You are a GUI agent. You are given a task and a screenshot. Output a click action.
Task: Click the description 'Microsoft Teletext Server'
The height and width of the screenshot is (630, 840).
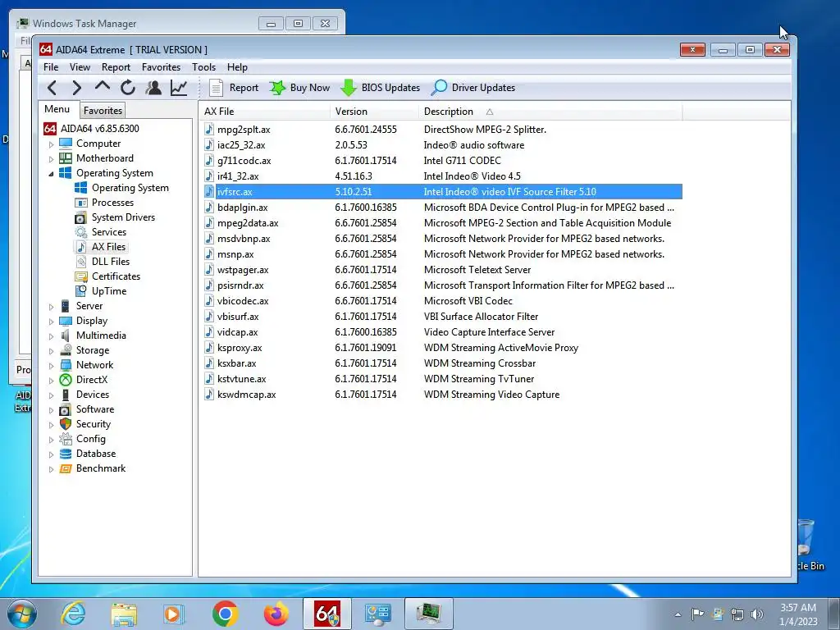pos(477,270)
